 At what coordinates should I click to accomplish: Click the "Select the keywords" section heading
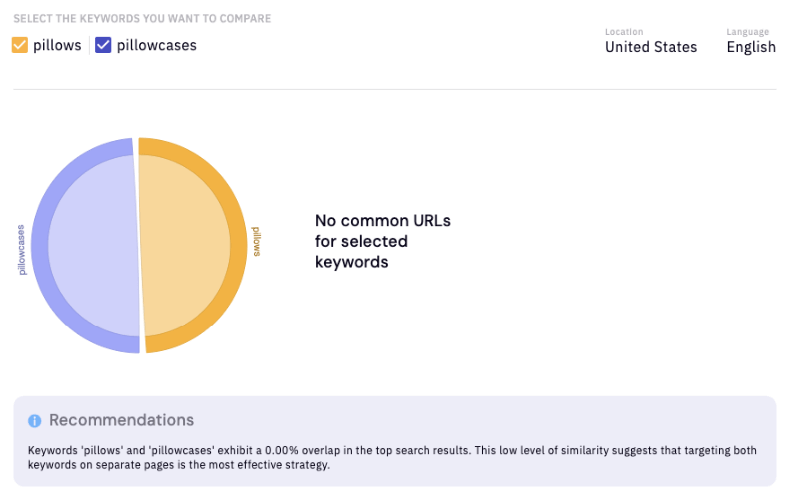pos(141,19)
